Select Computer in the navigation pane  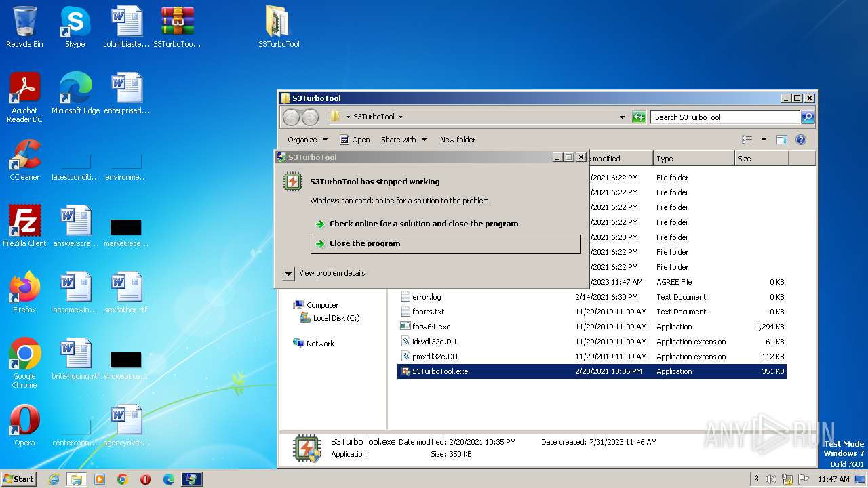tap(316, 305)
